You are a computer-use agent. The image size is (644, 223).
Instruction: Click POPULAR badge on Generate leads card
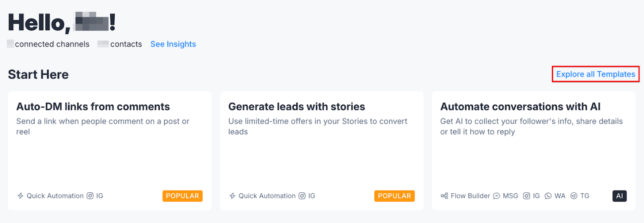[394, 196]
